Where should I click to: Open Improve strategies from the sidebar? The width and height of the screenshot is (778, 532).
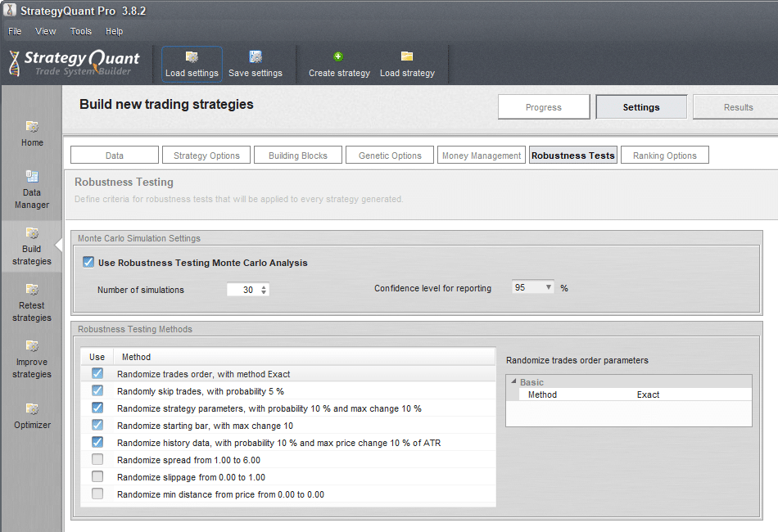click(32, 359)
